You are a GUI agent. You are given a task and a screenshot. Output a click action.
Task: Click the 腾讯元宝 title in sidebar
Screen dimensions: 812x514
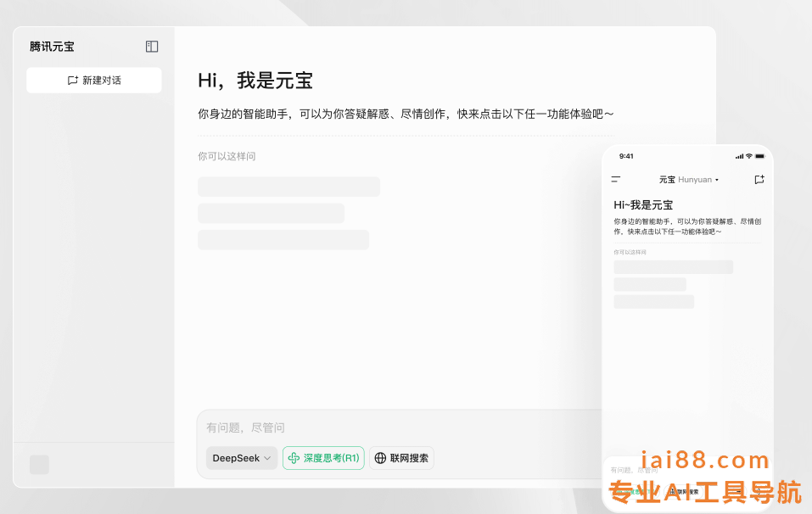[x=52, y=47]
